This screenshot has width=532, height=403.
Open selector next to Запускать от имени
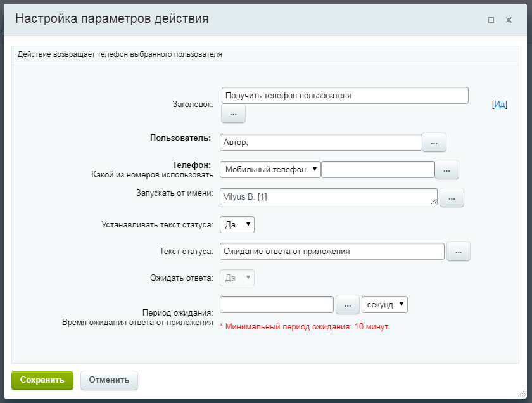[x=452, y=198]
